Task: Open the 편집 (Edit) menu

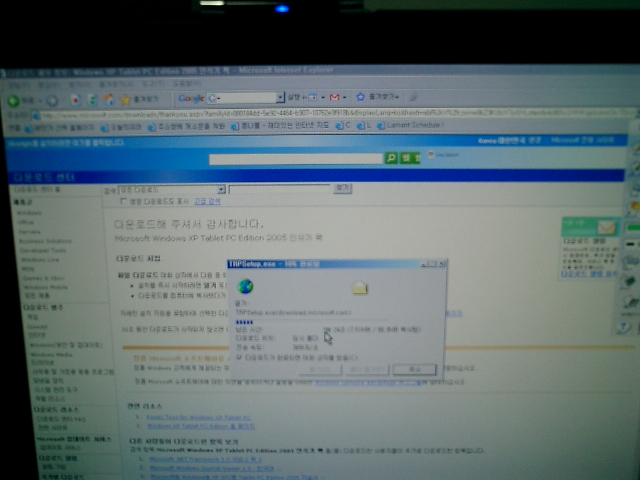Action: 48,85
